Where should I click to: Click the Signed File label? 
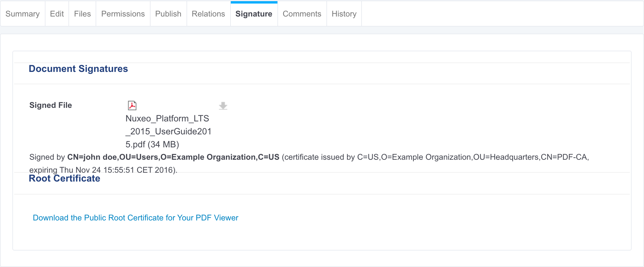pos(50,105)
